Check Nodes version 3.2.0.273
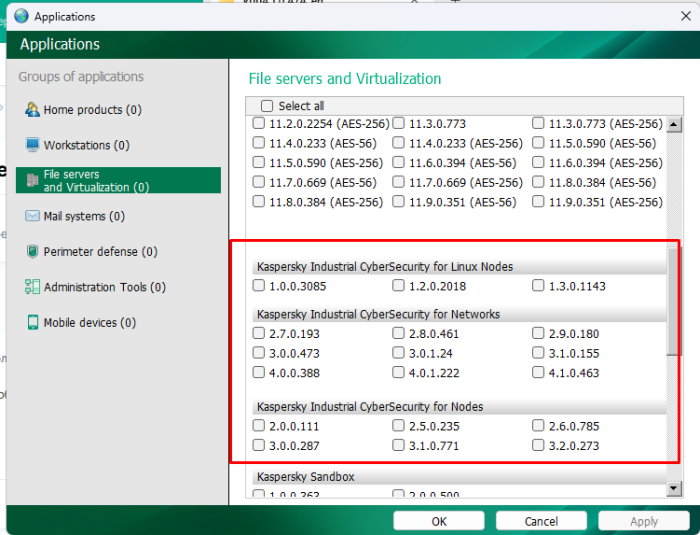The width and height of the screenshot is (700, 535). click(538, 446)
